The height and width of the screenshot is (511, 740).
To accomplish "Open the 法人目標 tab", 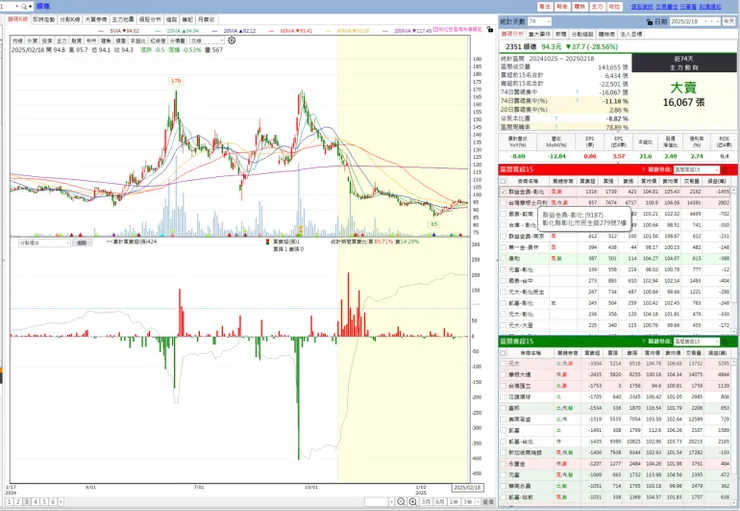I will pyautogui.click(x=630, y=34).
